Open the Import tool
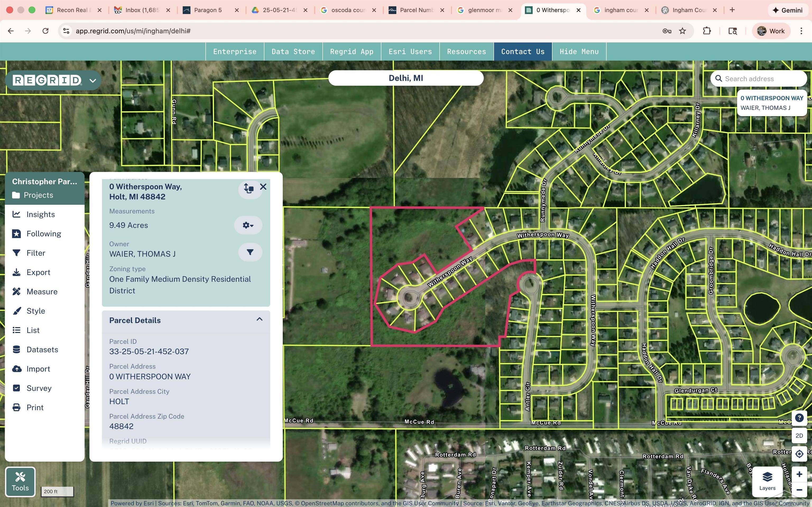Screen dimensions: 812x507 (x=38, y=369)
